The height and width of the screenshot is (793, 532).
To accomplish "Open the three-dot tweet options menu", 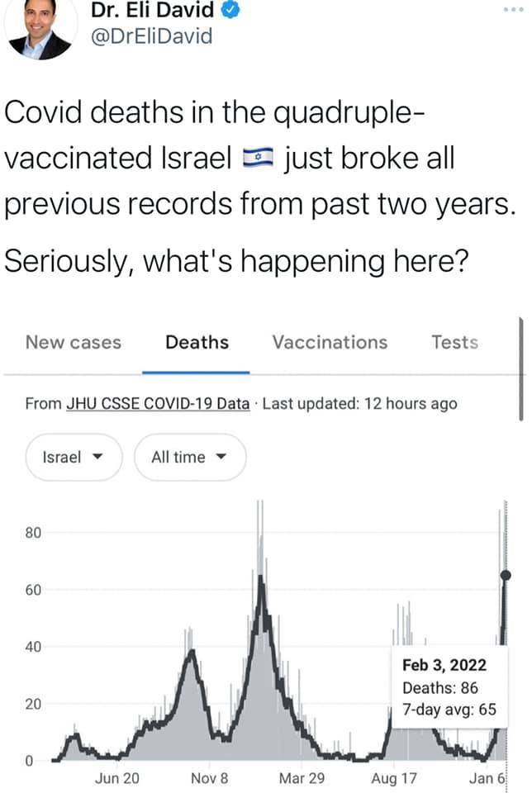I will pos(514,10).
